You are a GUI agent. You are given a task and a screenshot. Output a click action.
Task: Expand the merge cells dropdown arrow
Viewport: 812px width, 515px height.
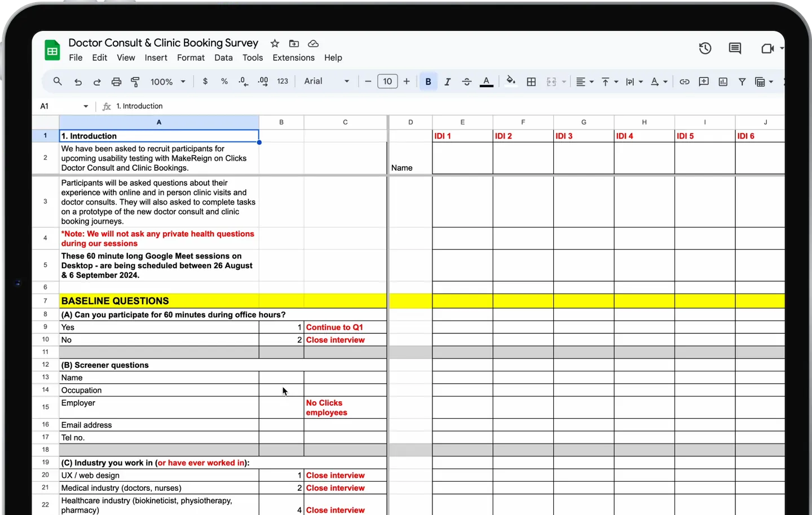[564, 82]
